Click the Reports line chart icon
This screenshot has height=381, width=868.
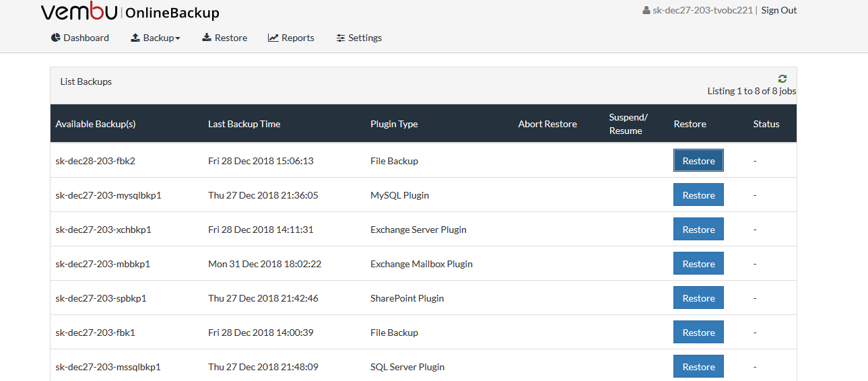click(x=273, y=38)
